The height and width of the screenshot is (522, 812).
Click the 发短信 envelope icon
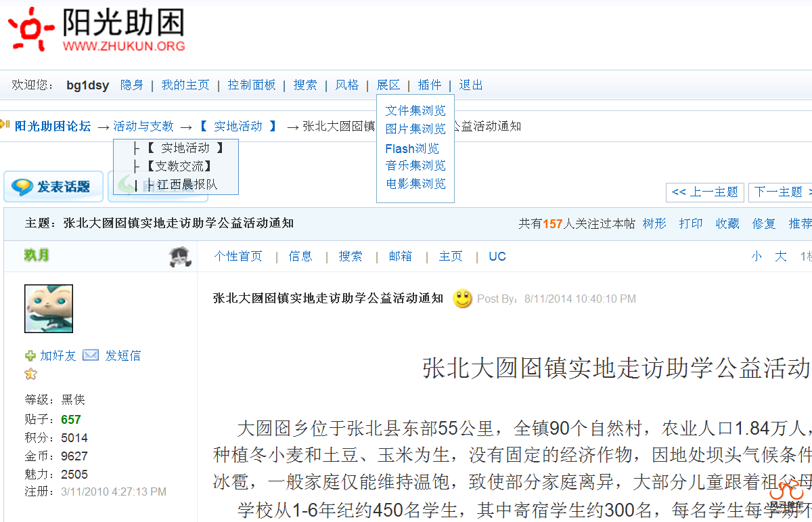[90, 355]
